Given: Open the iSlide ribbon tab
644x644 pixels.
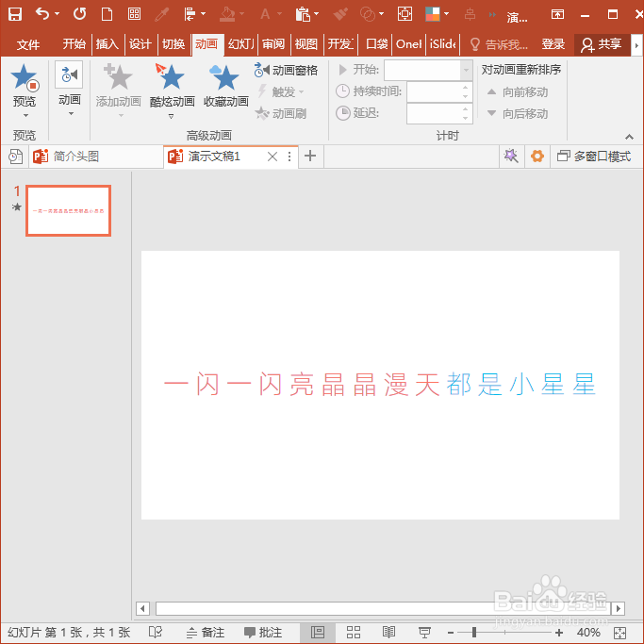Looking at the screenshot, I should click(x=443, y=44).
